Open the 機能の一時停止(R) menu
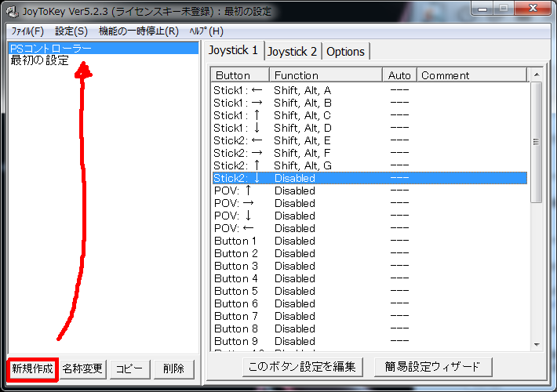The height and width of the screenshot is (392, 557). (x=139, y=31)
